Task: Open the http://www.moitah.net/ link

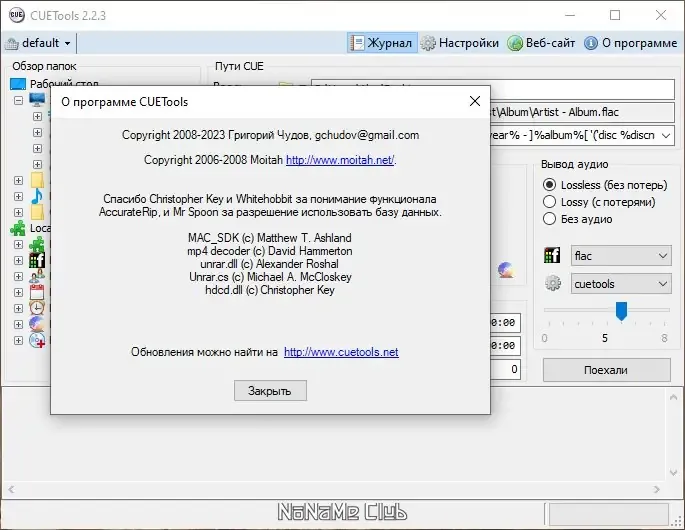Action: coord(340,160)
